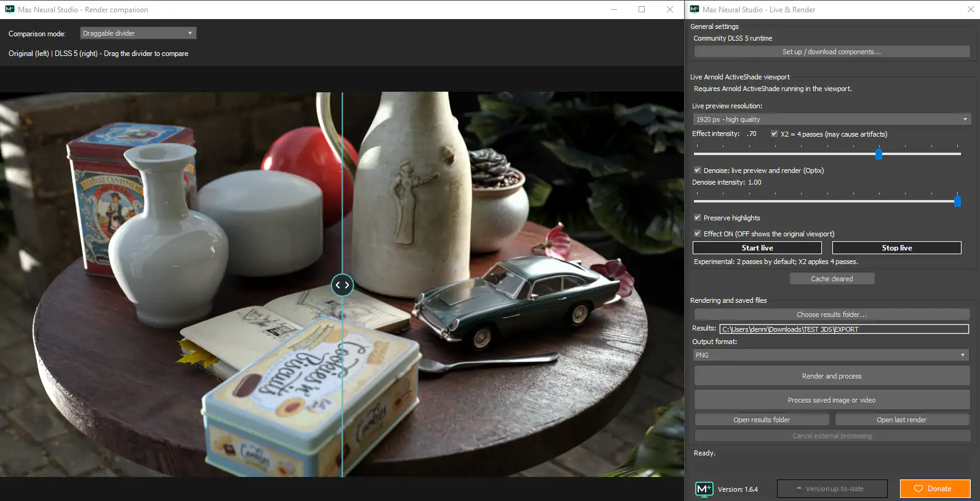Click Set up / download components button
Image resolution: width=980 pixels, height=501 pixels.
point(832,52)
